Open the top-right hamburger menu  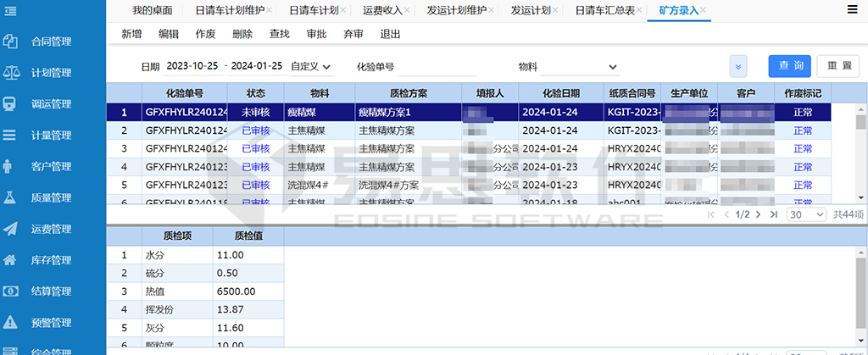852,10
